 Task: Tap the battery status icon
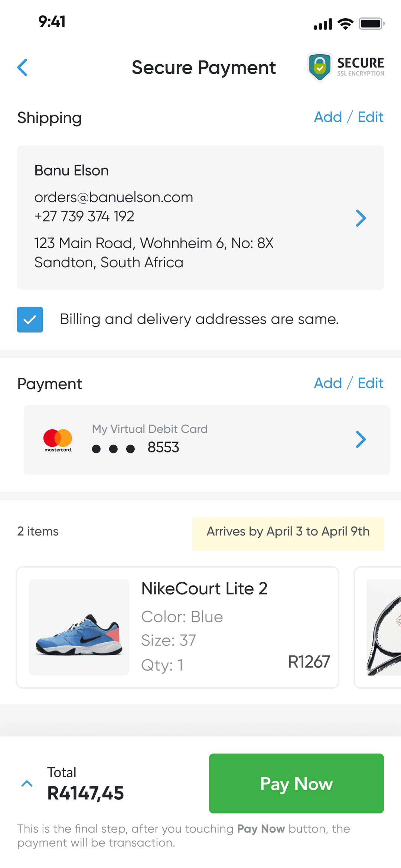coord(371,24)
